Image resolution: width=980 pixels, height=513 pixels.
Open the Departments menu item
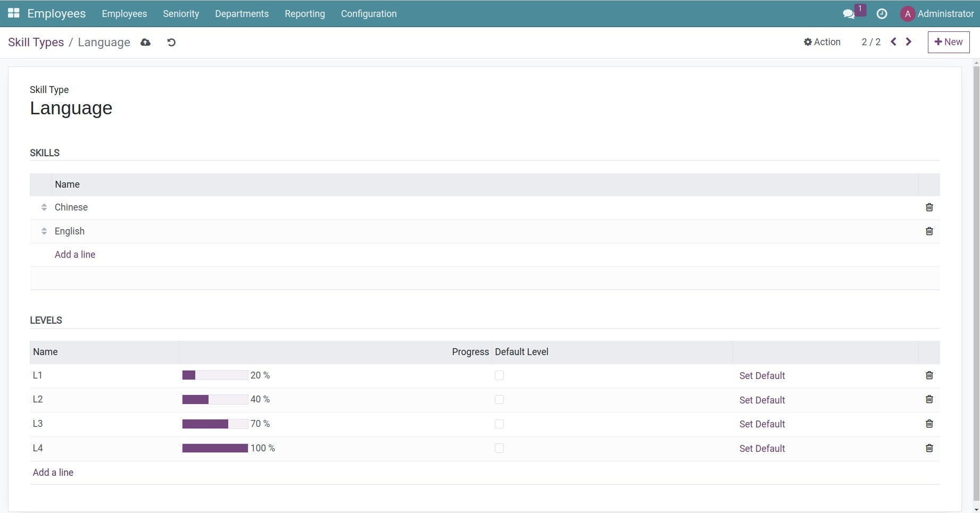click(x=242, y=14)
